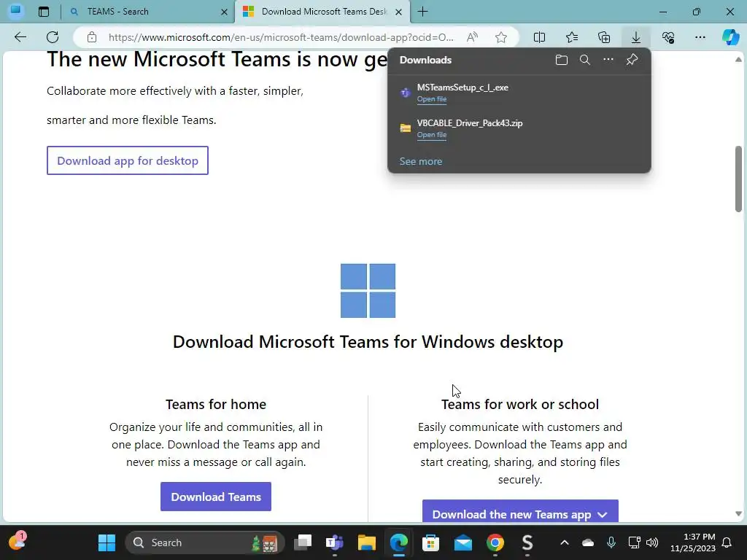Open the Copilot sidebar

pyautogui.click(x=730, y=37)
